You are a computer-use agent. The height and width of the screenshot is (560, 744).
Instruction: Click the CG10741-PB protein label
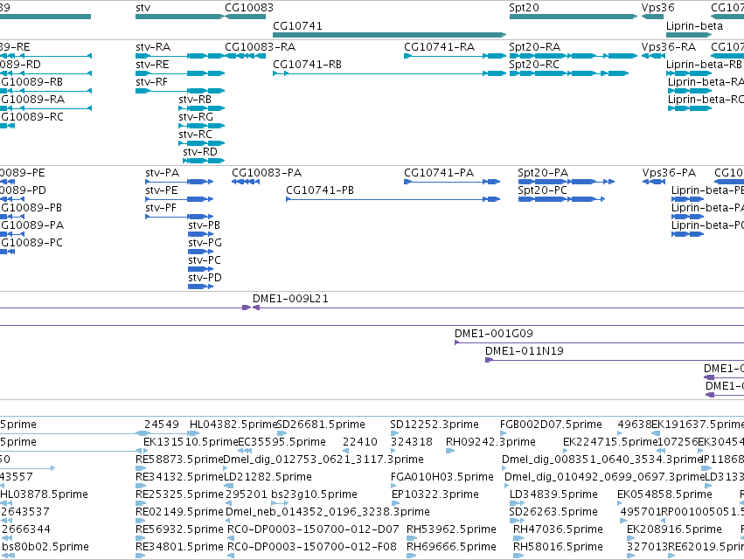[320, 190]
